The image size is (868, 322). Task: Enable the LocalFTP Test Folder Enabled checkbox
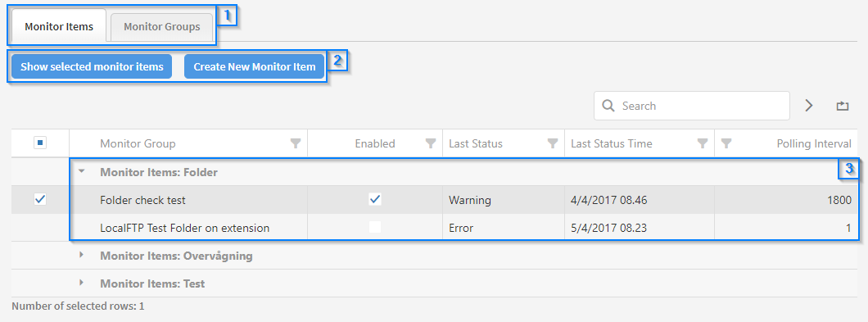pyautogui.click(x=375, y=227)
